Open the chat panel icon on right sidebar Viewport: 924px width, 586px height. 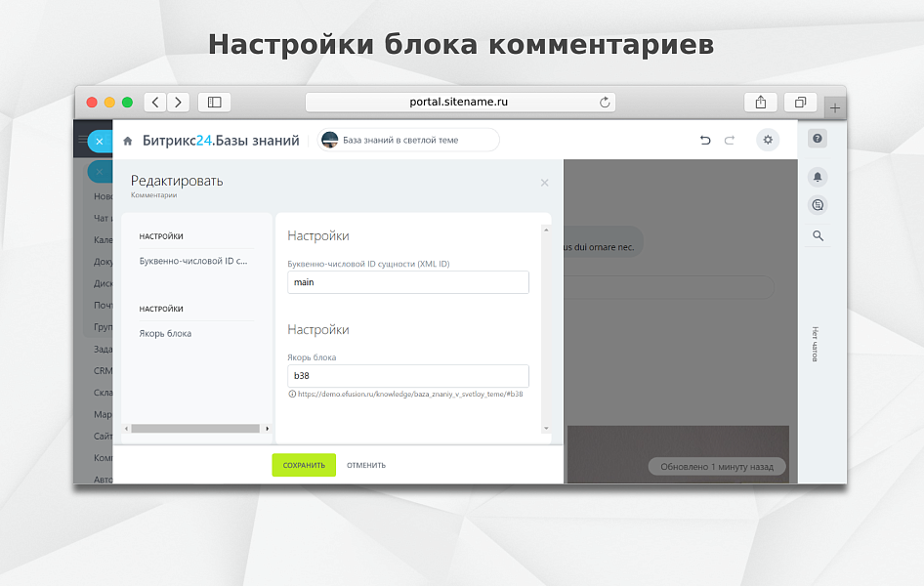coord(817,205)
